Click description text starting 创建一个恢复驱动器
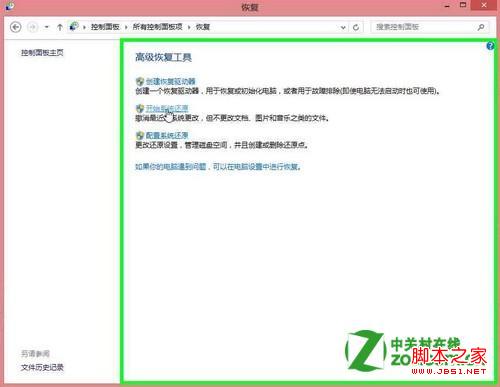The width and height of the screenshot is (500, 387). click(x=288, y=91)
